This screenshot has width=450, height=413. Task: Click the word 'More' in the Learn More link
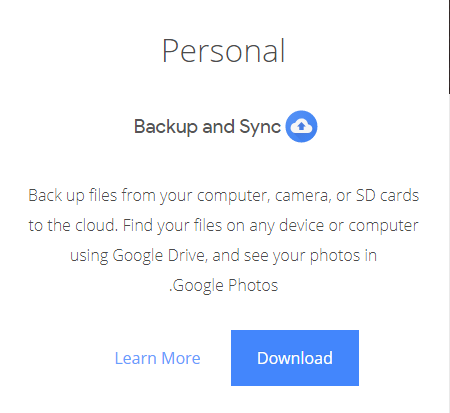tap(181, 358)
